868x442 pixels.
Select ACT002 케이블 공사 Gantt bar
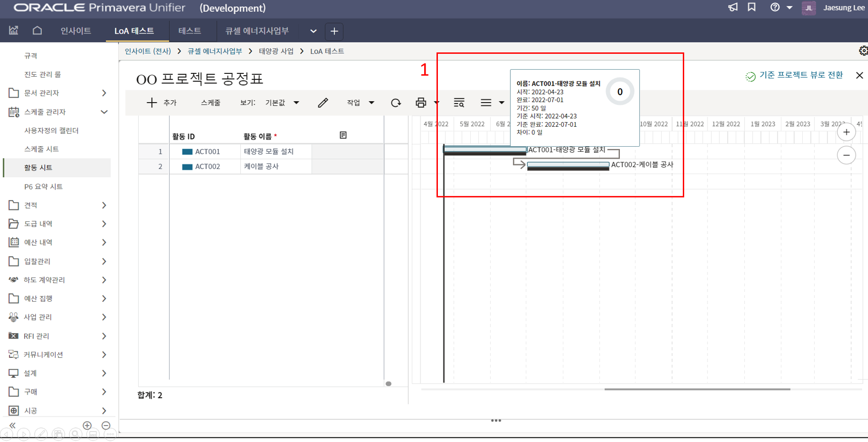coord(568,165)
